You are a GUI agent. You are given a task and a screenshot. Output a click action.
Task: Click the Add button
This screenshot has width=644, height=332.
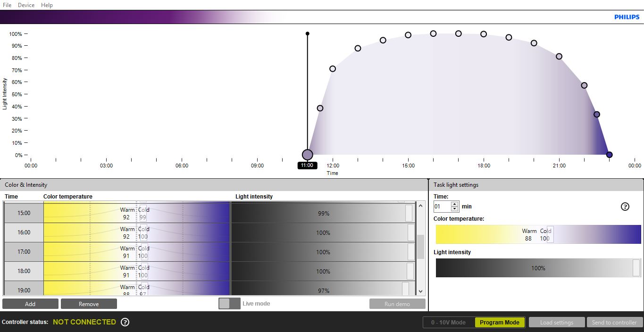[x=30, y=304]
